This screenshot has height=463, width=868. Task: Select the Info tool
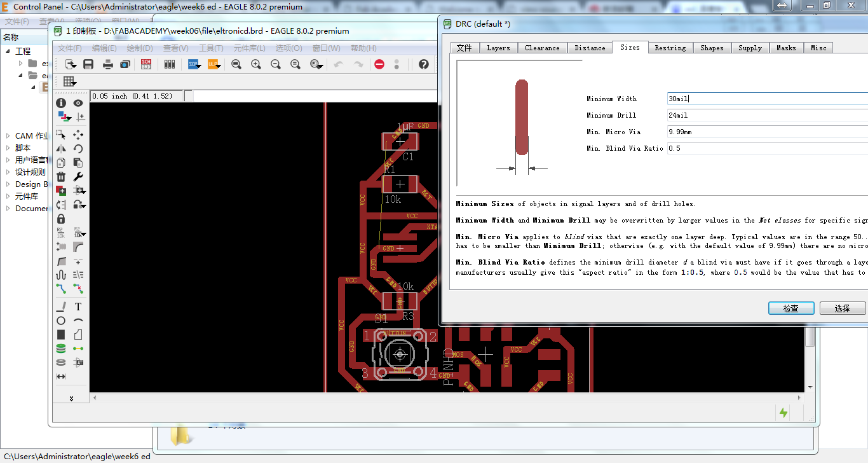pyautogui.click(x=61, y=103)
